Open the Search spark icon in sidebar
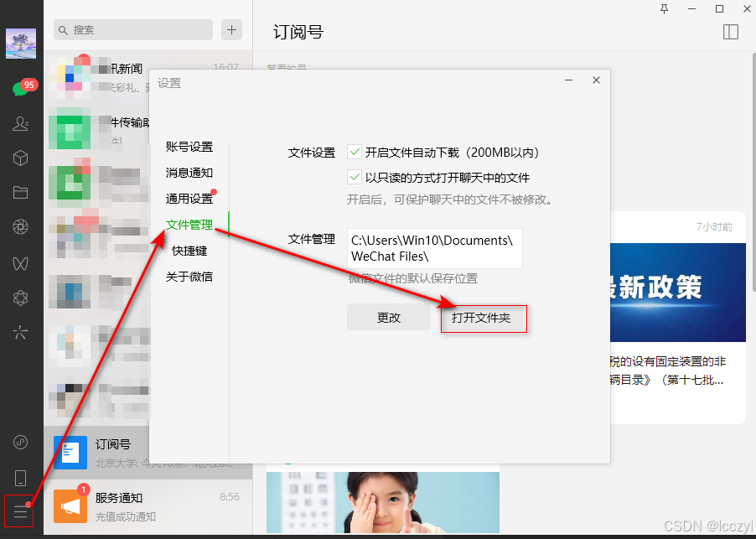The height and width of the screenshot is (539, 756). pos(20,332)
